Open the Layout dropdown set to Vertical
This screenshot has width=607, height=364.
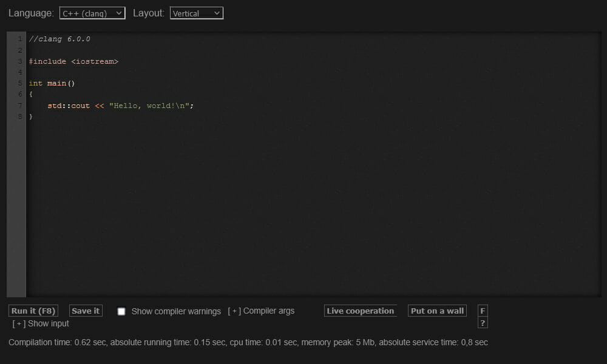196,13
